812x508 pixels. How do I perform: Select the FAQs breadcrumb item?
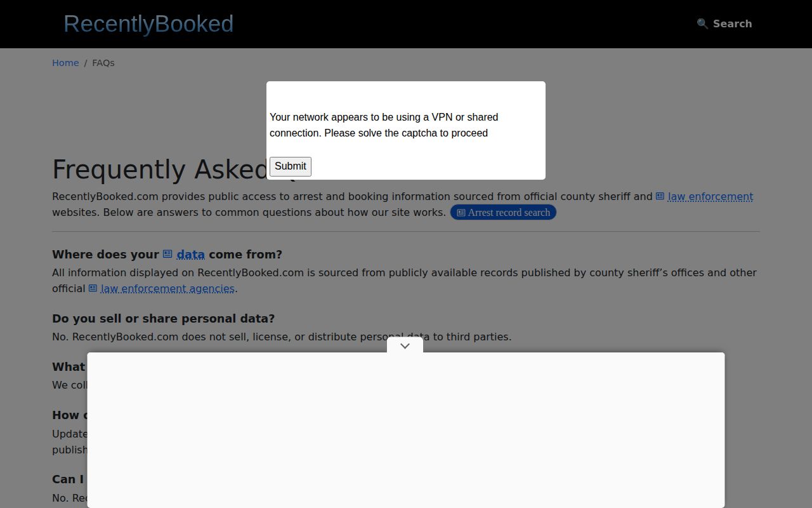pos(103,63)
